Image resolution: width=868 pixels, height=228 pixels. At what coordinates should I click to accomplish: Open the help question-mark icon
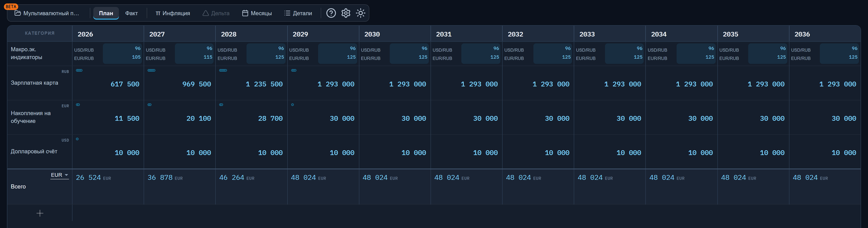(x=331, y=13)
